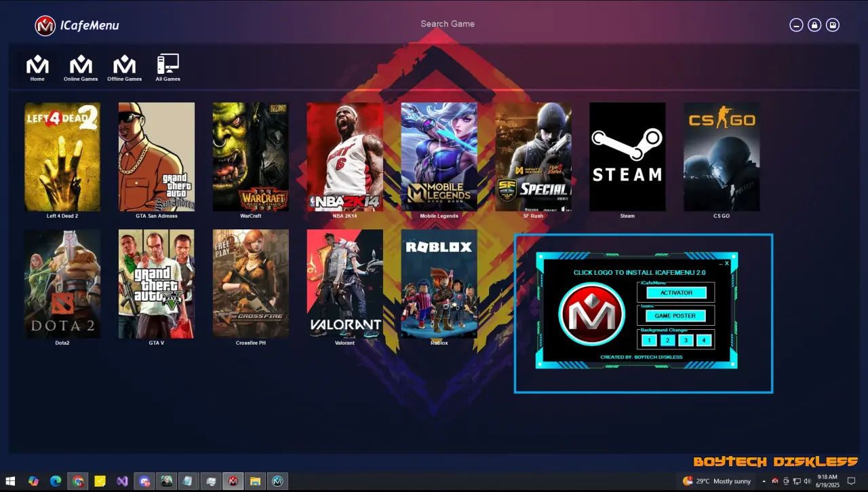The width and height of the screenshot is (868, 492).
Task: Open Discord from the taskbar
Action: coord(144,481)
